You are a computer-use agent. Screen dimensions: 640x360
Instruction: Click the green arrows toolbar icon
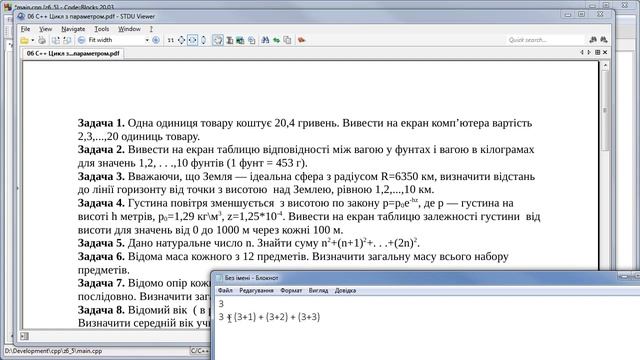click(x=277, y=40)
